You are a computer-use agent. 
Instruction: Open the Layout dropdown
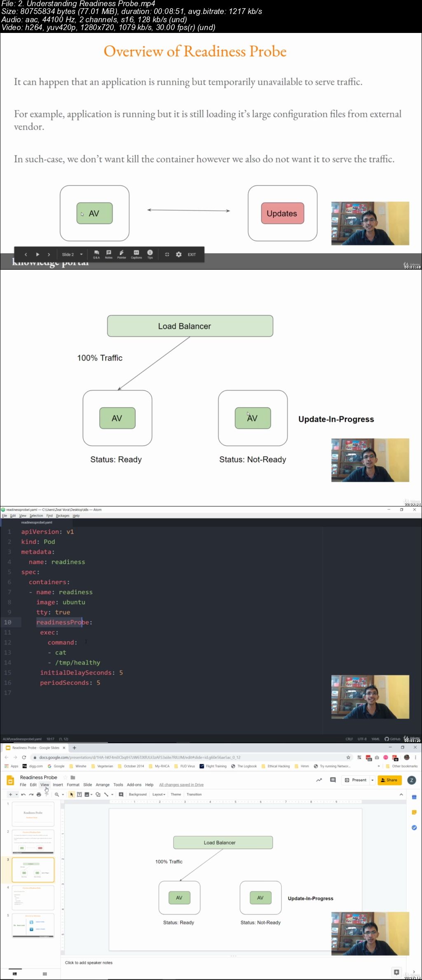(159, 794)
